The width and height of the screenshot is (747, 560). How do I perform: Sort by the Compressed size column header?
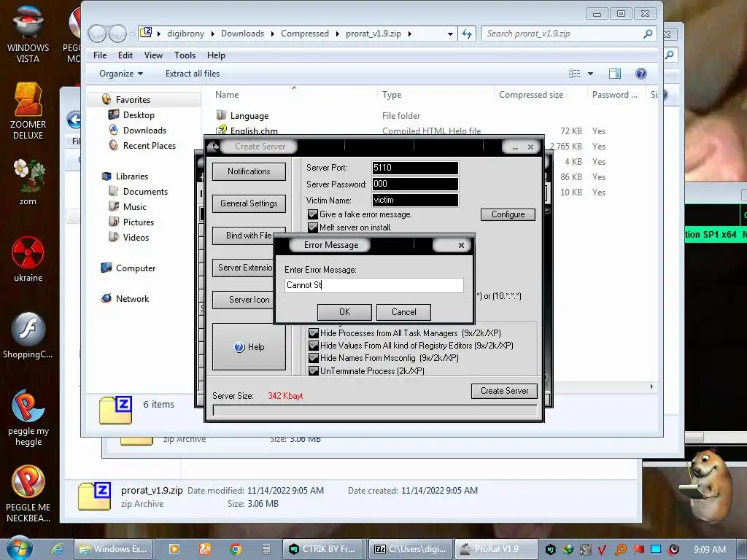point(531,95)
